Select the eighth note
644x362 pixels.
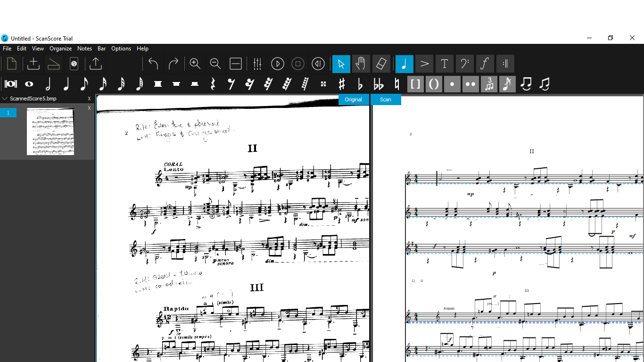tap(84, 84)
